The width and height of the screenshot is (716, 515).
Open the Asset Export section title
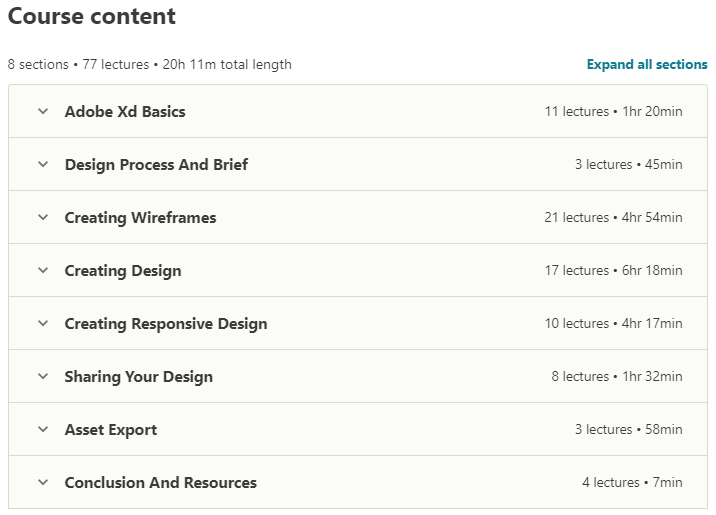coord(111,430)
